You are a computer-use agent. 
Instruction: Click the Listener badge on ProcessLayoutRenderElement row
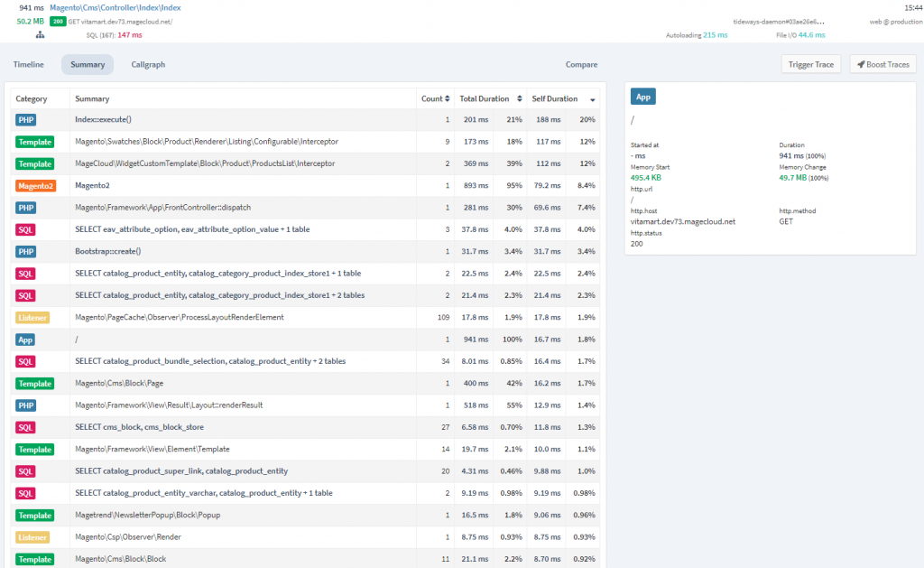tap(34, 317)
